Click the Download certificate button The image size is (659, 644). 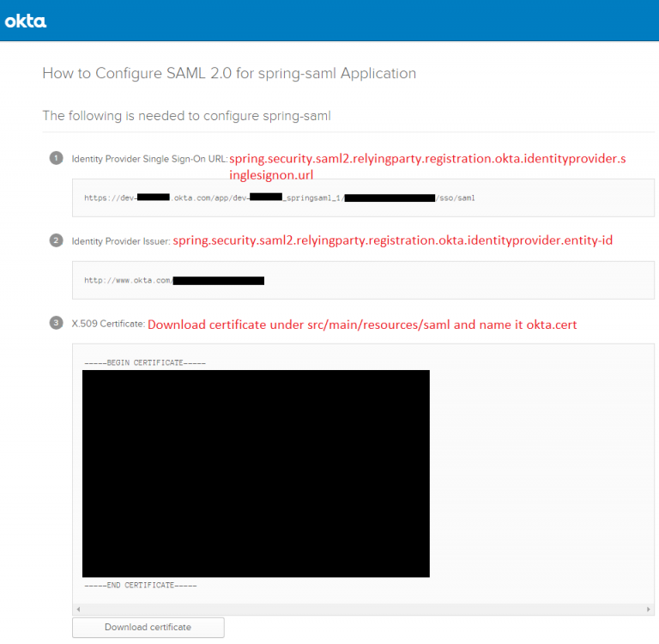pyautogui.click(x=148, y=627)
